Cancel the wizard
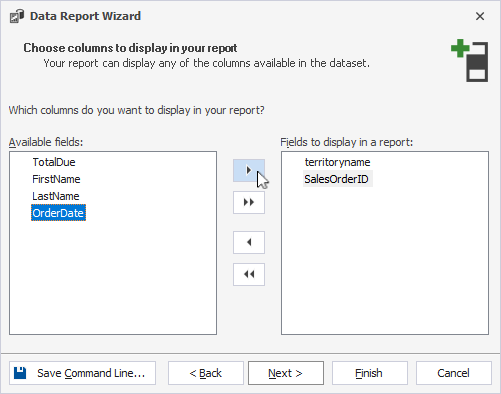The width and height of the screenshot is (501, 394). coord(454,373)
